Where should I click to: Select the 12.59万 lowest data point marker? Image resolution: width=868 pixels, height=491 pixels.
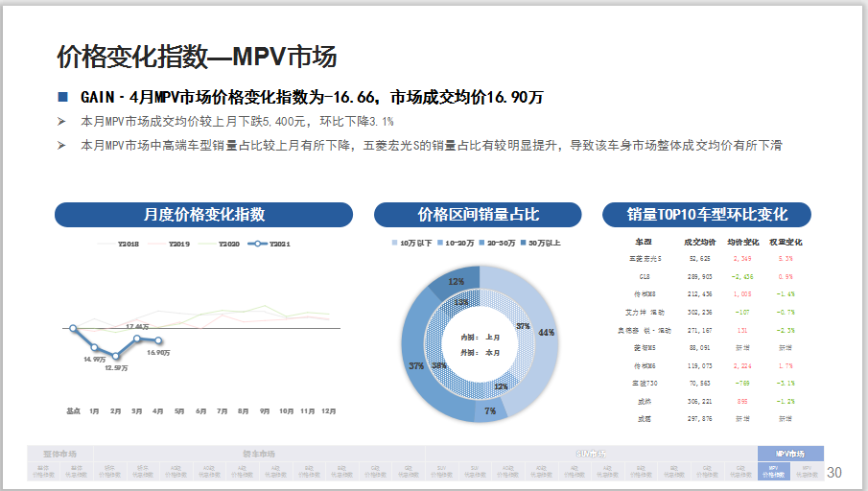point(116,356)
